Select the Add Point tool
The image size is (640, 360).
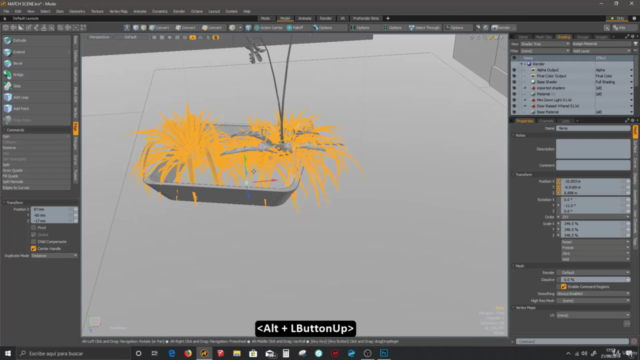[36, 109]
